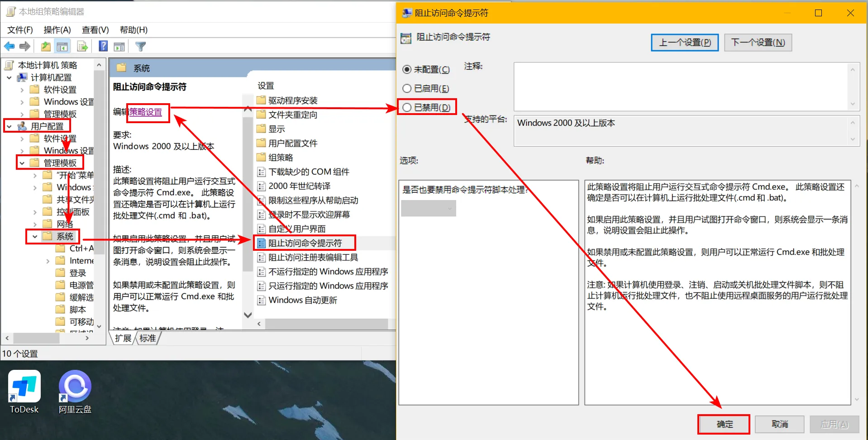The image size is (868, 440).
Task: Maximize the 阻止访问命令提示符 dialog
Action: click(x=818, y=13)
